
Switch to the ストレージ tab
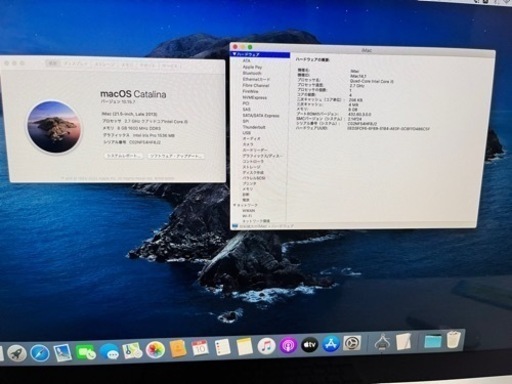pyautogui.click(x=105, y=65)
